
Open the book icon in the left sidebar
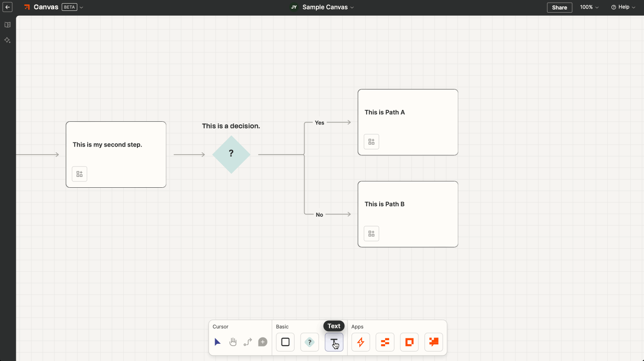[8, 25]
